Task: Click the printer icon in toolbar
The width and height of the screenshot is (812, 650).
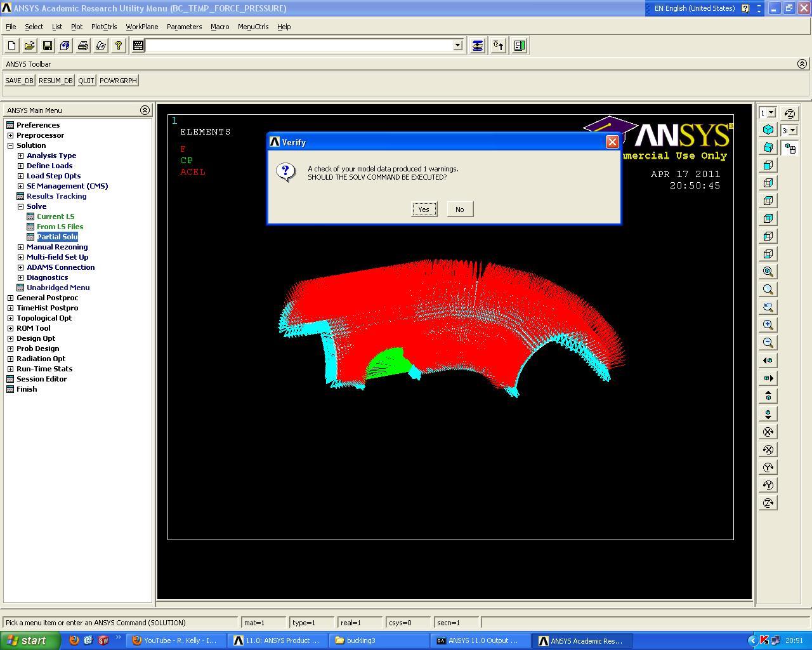Action: point(82,46)
